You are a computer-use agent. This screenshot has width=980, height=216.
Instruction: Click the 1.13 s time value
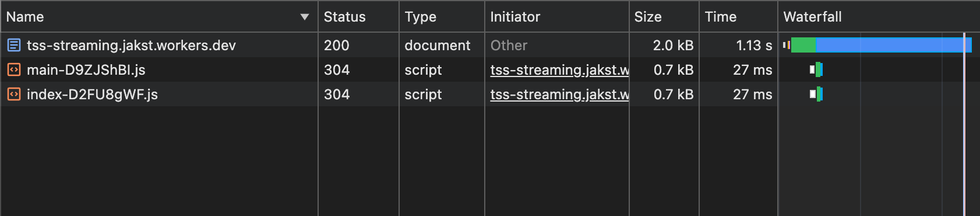(x=754, y=45)
